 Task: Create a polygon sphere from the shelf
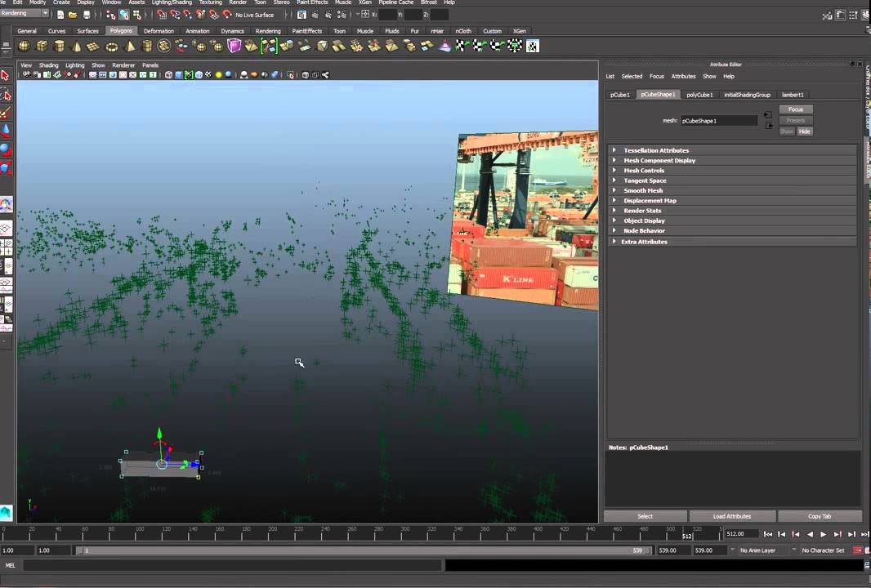coord(24,46)
